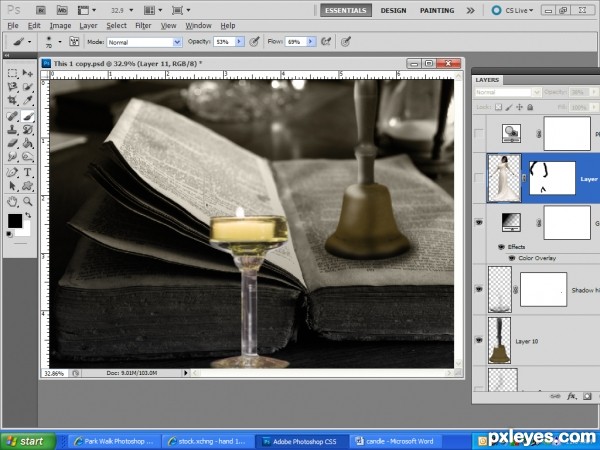600x450 pixels.
Task: Hide the Shadow layer
Action: tap(479, 289)
